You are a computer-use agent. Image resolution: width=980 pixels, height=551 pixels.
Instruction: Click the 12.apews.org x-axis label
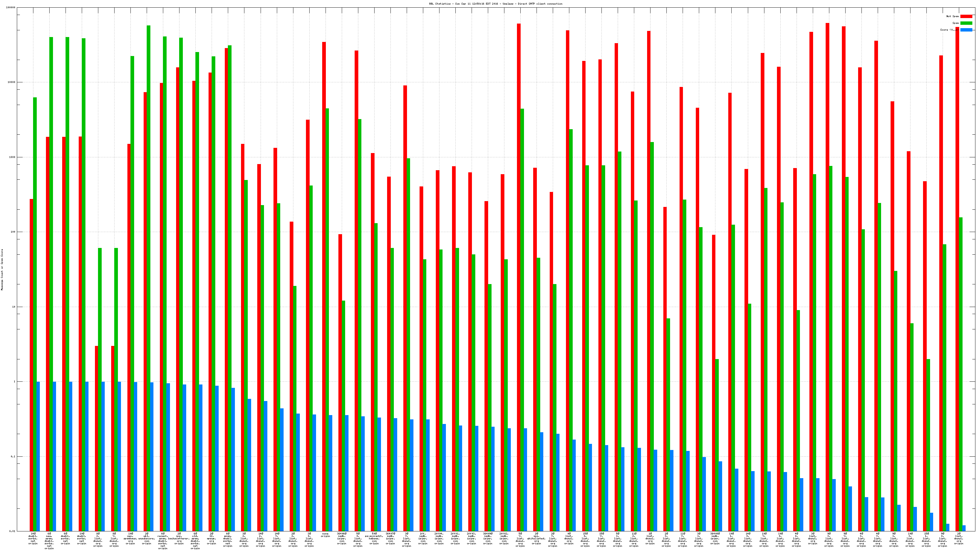(x=212, y=538)
